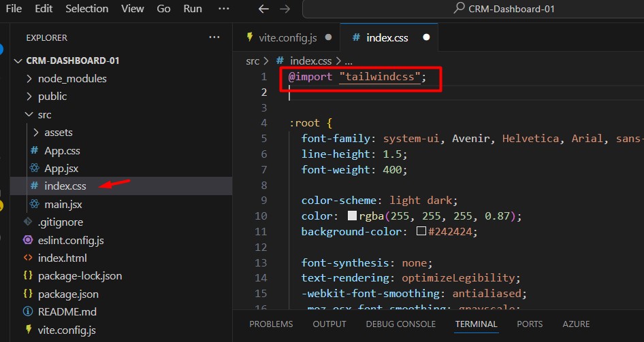Expand the node_modules folder
Screen dimensions: 644x342
pos(72,78)
